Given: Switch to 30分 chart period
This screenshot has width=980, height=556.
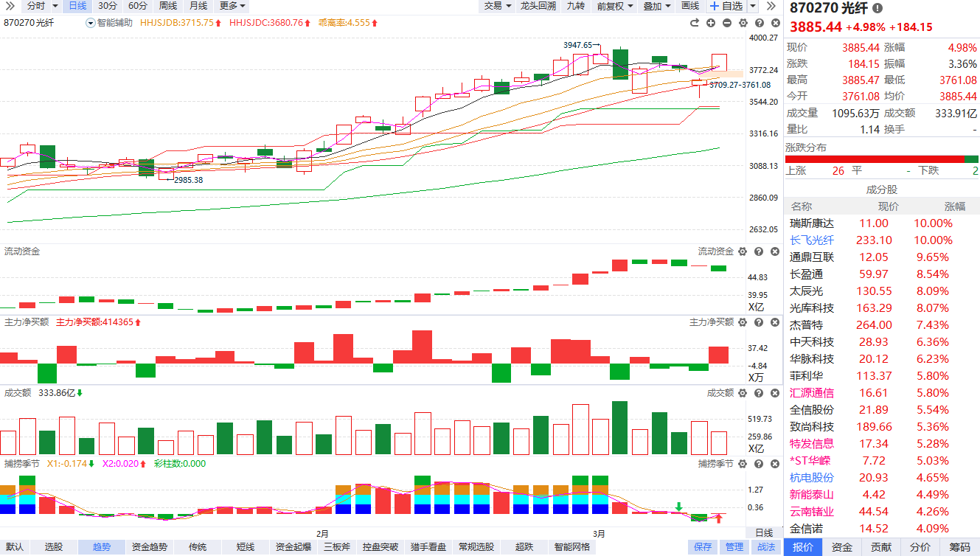Looking at the screenshot, I should click(x=108, y=6).
